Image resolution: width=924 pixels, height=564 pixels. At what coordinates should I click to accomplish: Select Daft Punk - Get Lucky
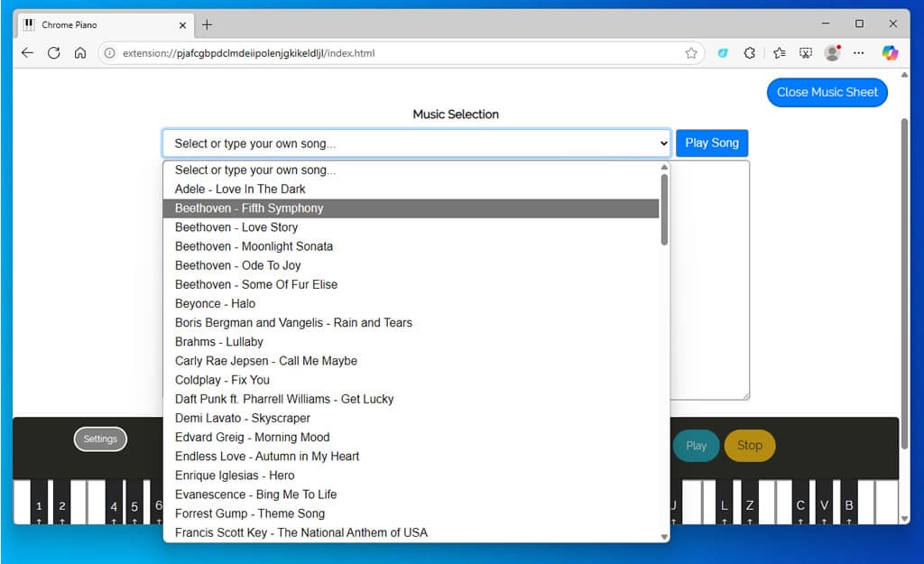[x=411, y=399]
